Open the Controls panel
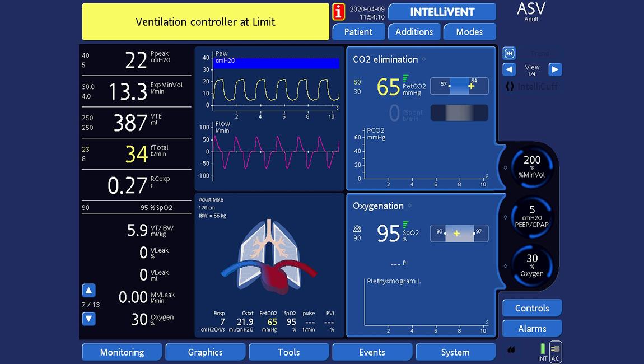The image size is (644, 364). pyautogui.click(x=531, y=307)
